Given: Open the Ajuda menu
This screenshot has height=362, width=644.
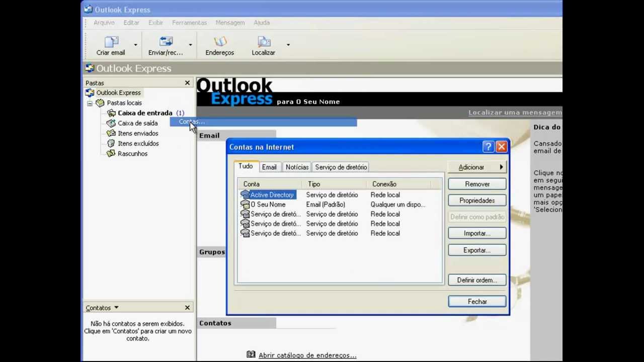Looking at the screenshot, I should click(x=262, y=23).
